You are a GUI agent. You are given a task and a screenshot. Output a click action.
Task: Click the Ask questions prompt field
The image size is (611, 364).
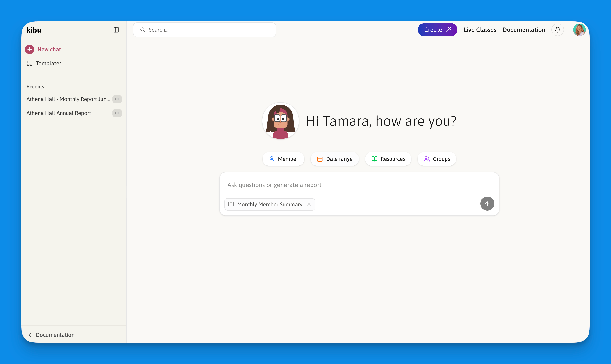tap(359, 185)
